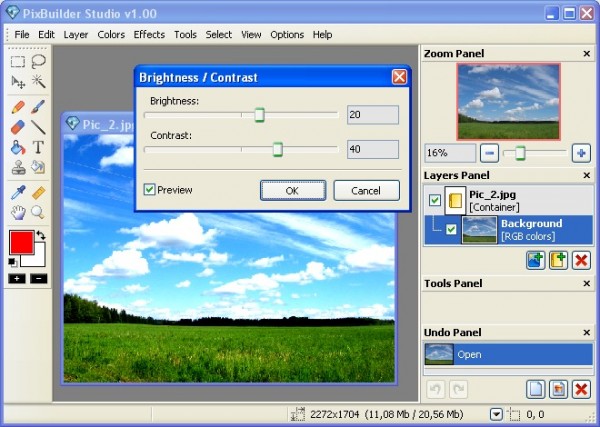The image size is (600, 427).
Task: Click the grayed-out Redo arrow button
Action: pyautogui.click(x=458, y=390)
